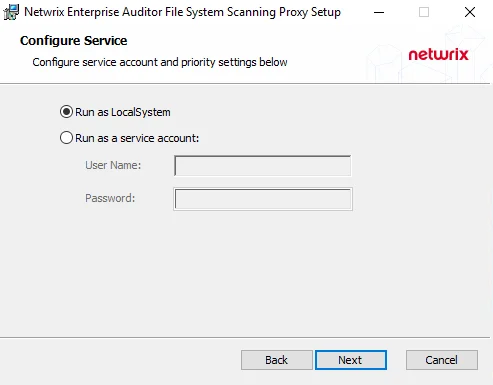This screenshot has height=385, width=493.
Task: Click the Netwrix logo
Action: [x=438, y=54]
